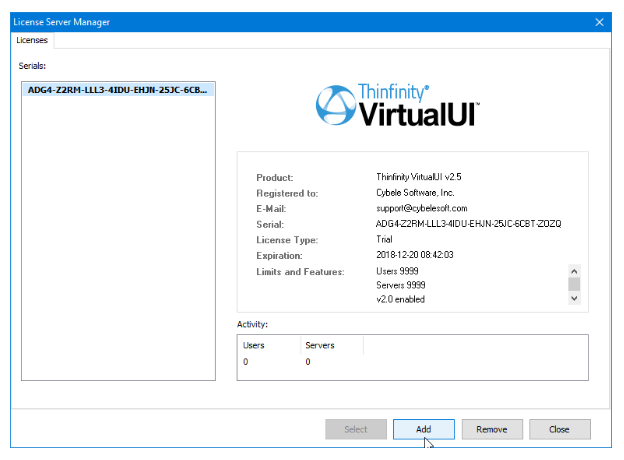This screenshot has width=624, height=460.
Task: Click 'Cybele Software, Inc.' registered name
Action: pyautogui.click(x=415, y=193)
